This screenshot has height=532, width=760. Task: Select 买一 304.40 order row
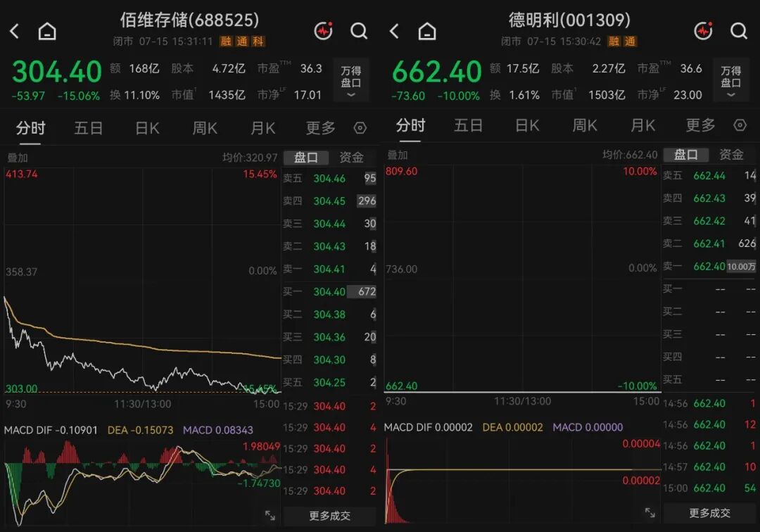[329, 291]
